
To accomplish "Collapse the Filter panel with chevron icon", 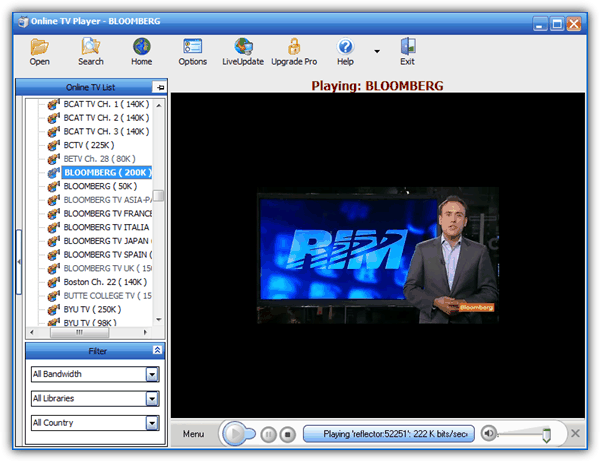I will (x=157, y=350).
